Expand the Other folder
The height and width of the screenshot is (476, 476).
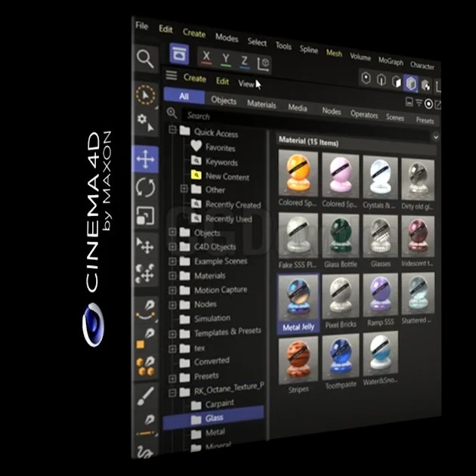184,189
